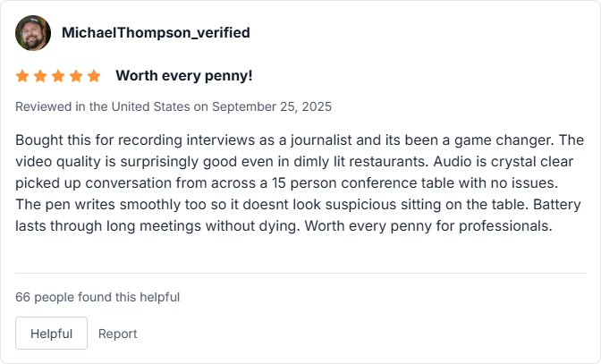Open the MichaelThompson_verified profile name
The width and height of the screenshot is (601, 364).
pos(156,33)
